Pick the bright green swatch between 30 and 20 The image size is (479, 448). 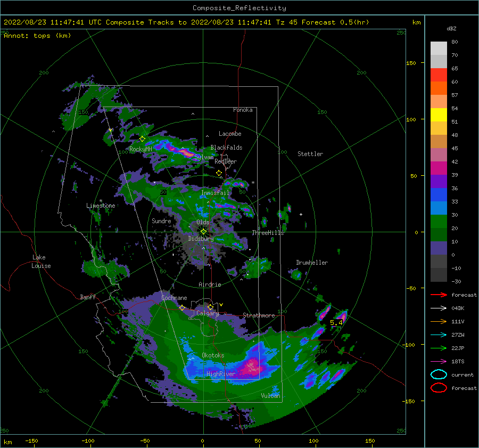[439, 222]
